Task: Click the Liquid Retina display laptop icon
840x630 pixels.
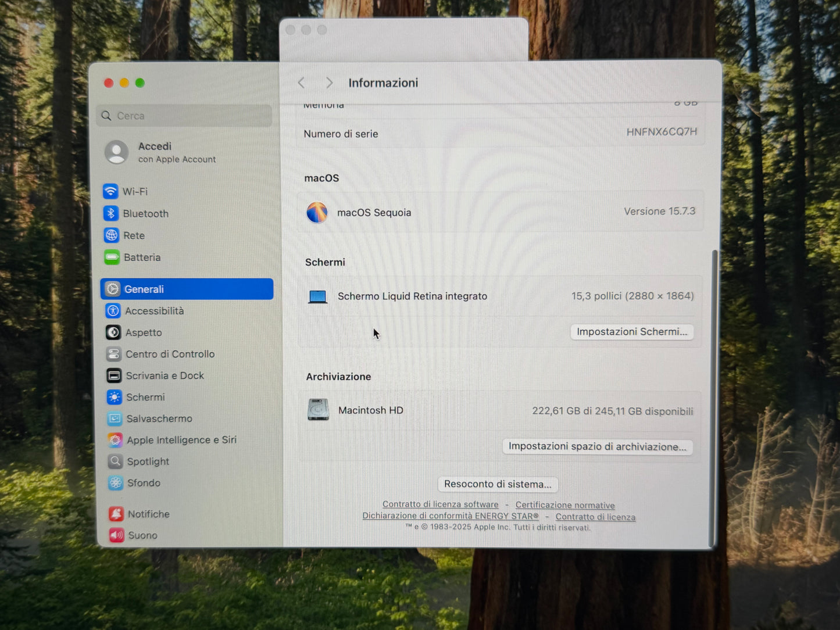Action: tap(317, 297)
